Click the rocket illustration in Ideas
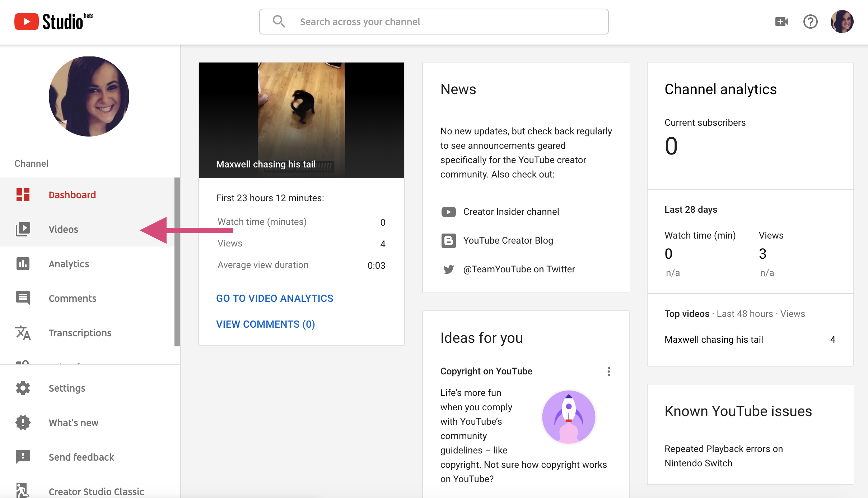 point(569,417)
